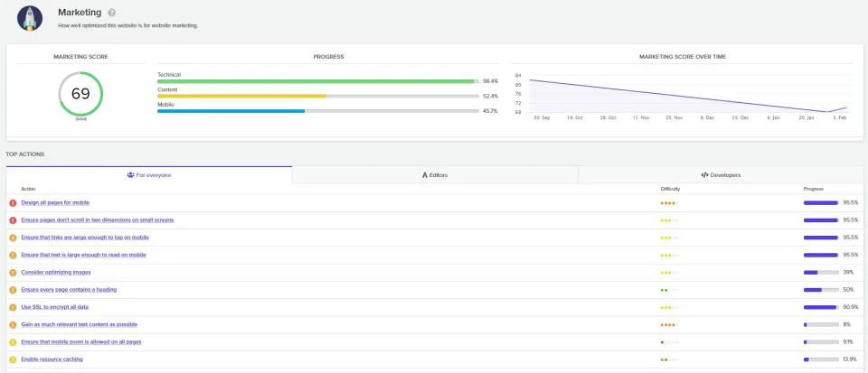Screen dimensions: 868x373
Task: Open Design all pages for mobile link
Action: click(x=55, y=203)
